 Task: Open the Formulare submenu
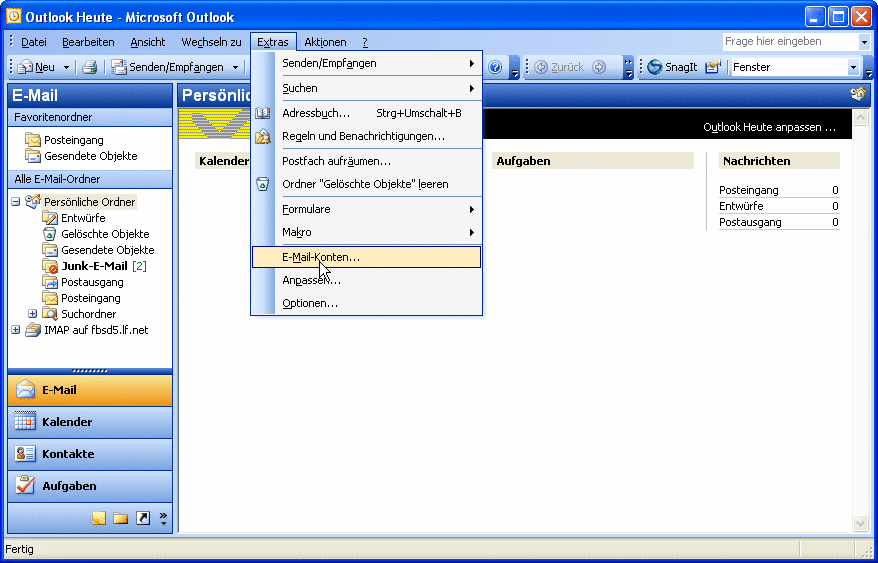(x=367, y=209)
